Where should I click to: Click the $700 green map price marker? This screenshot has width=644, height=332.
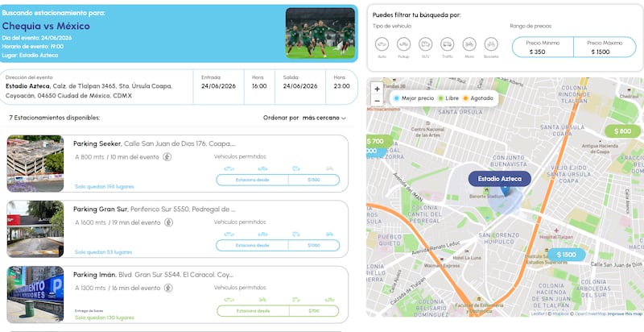(x=378, y=141)
